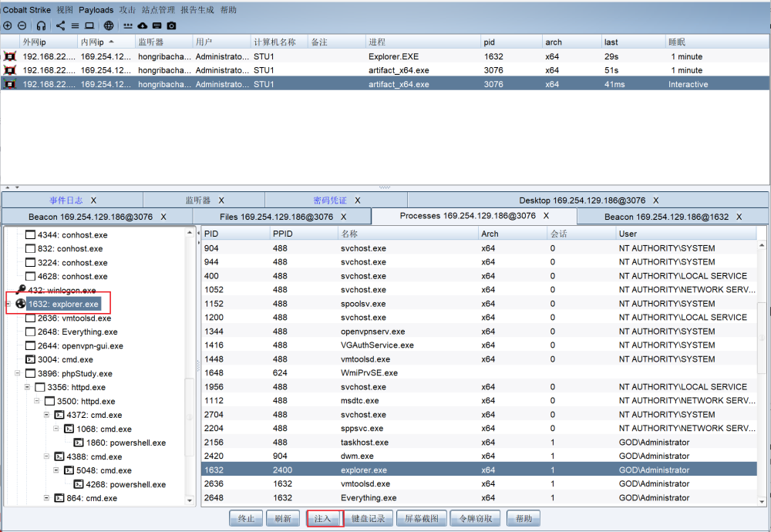Open the Payloads menu

(x=96, y=10)
